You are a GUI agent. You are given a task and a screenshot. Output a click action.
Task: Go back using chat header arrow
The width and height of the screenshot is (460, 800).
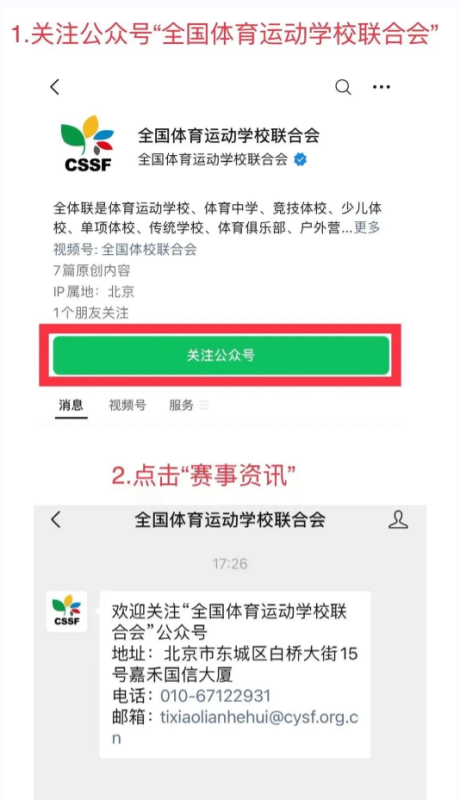tap(56, 520)
